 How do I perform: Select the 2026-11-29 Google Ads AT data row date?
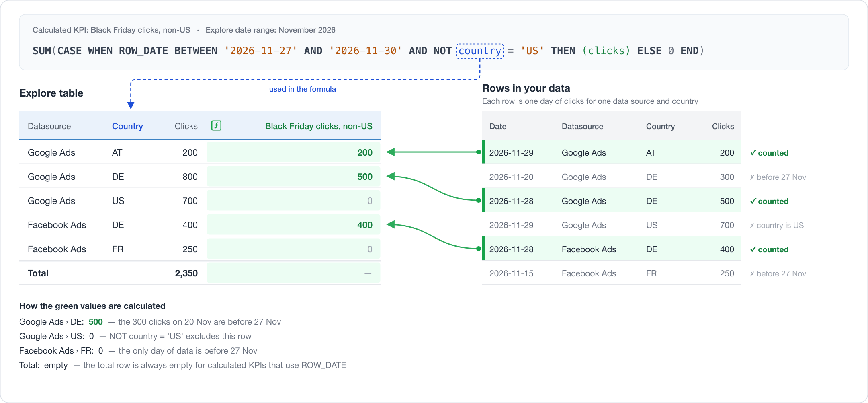(x=511, y=153)
